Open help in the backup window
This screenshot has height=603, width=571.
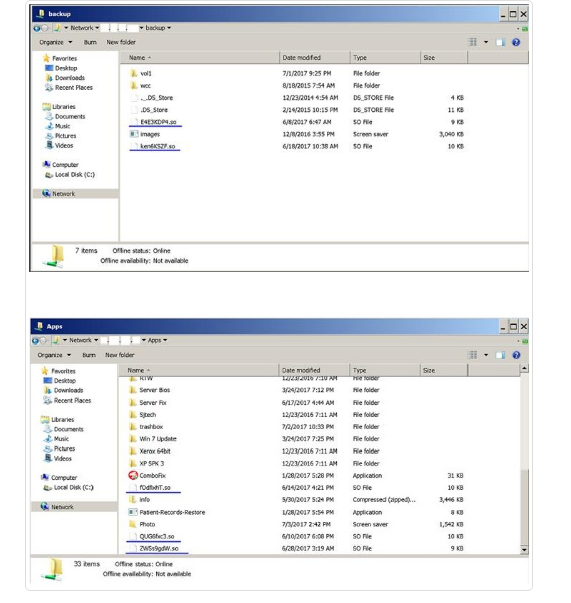pos(516,42)
